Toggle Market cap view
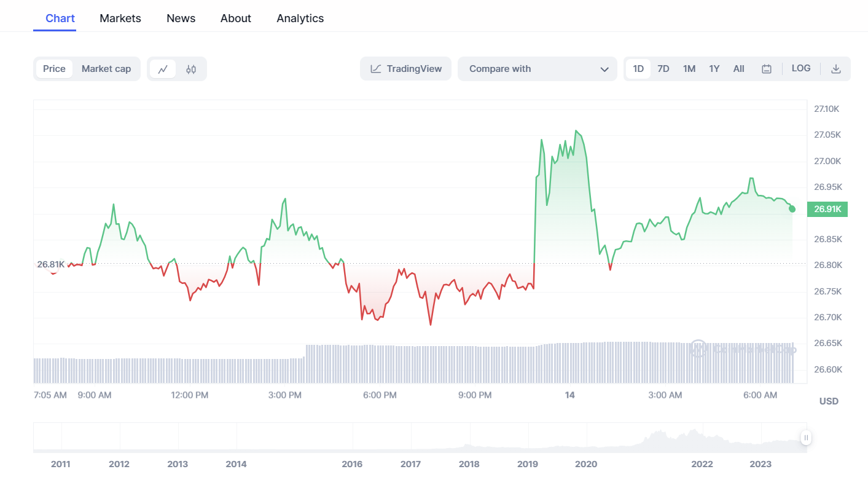This screenshot has width=868, height=477. tap(106, 69)
